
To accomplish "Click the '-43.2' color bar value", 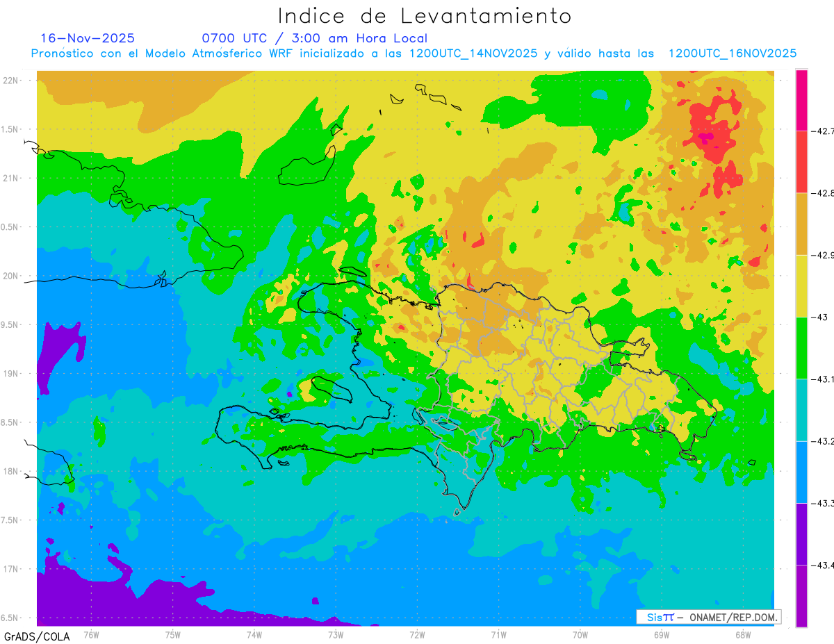I will tap(822, 441).
